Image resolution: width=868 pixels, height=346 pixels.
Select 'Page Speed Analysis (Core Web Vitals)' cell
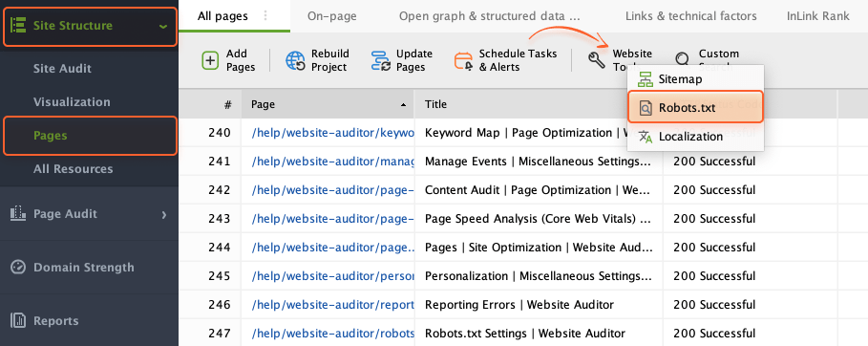click(x=539, y=219)
